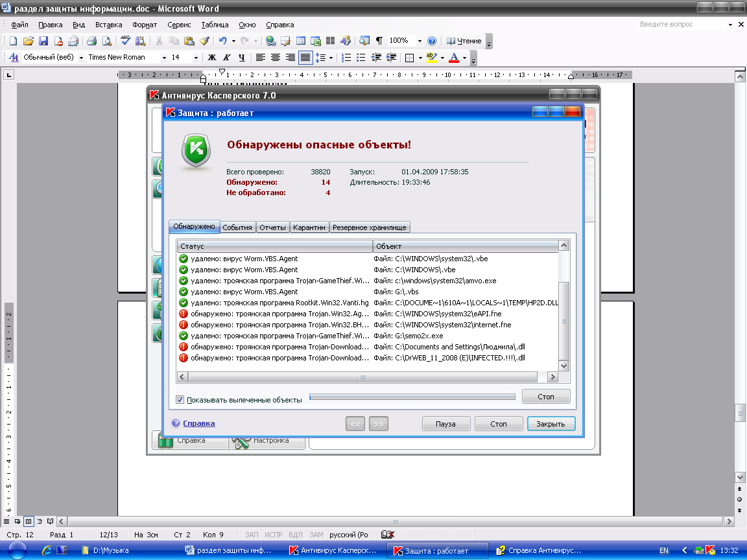This screenshot has width=747, height=560.
Task: Open the Сервис menu
Action: (x=179, y=25)
